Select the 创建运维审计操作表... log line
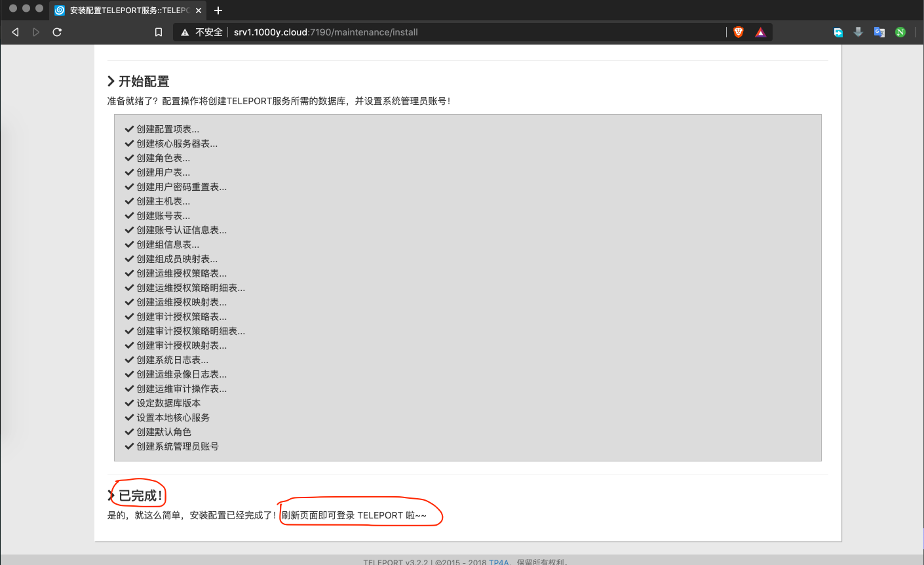 pyautogui.click(x=176, y=389)
